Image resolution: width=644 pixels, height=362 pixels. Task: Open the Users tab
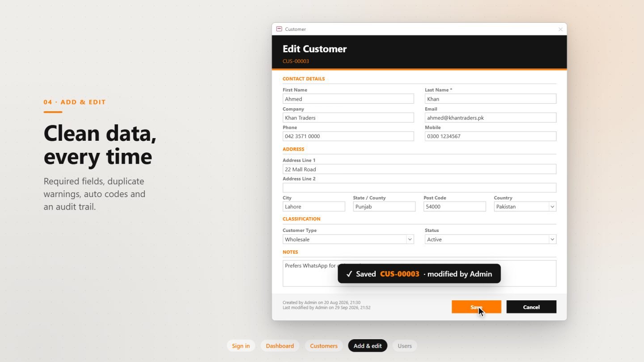click(x=405, y=346)
